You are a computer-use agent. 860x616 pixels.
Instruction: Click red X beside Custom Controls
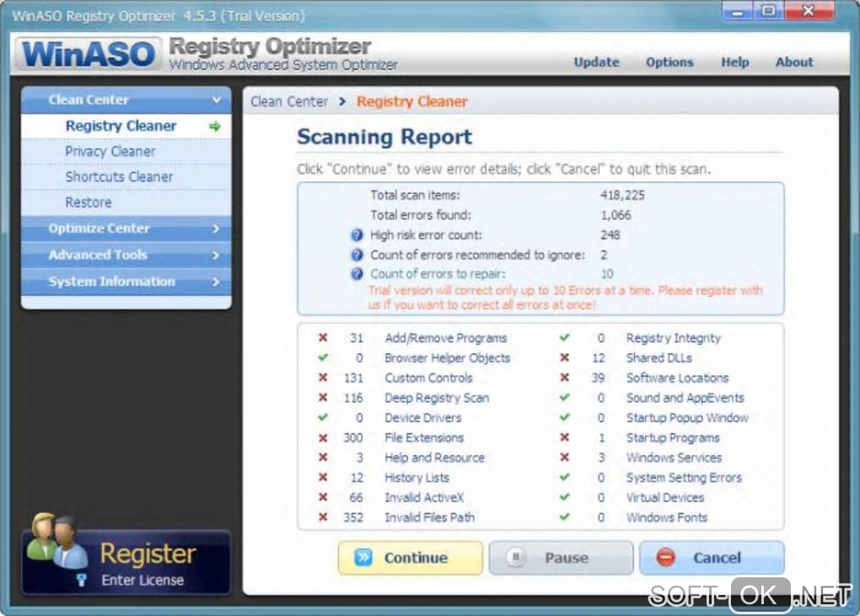click(x=323, y=378)
